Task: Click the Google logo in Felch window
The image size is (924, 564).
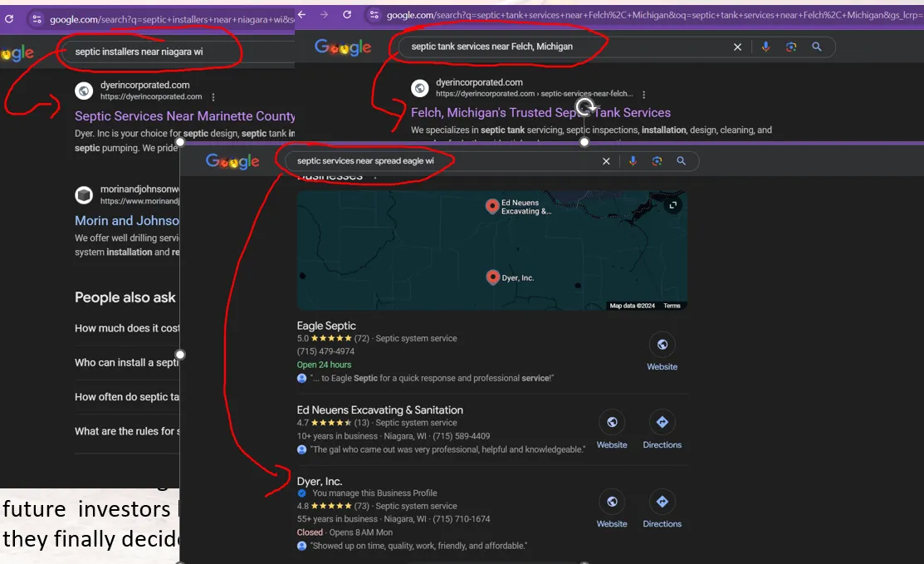Action: click(343, 47)
